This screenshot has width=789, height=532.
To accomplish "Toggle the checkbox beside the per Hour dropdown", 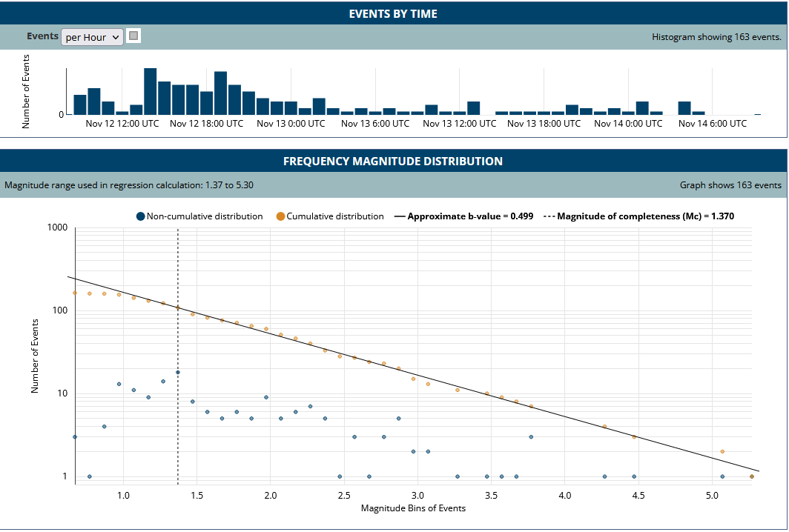I will pyautogui.click(x=133, y=36).
